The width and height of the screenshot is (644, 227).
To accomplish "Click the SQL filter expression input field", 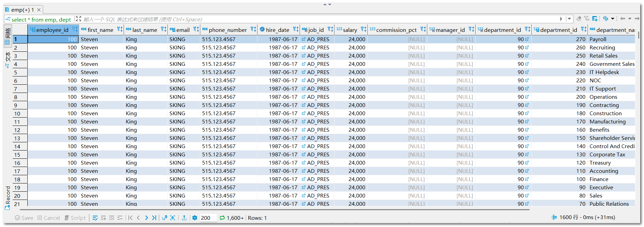I will (320, 19).
